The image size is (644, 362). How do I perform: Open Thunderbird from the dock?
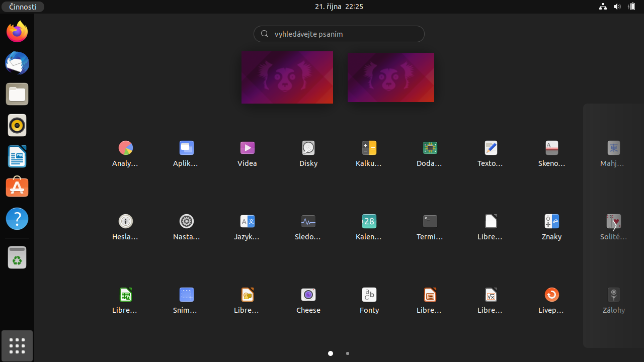[17, 63]
